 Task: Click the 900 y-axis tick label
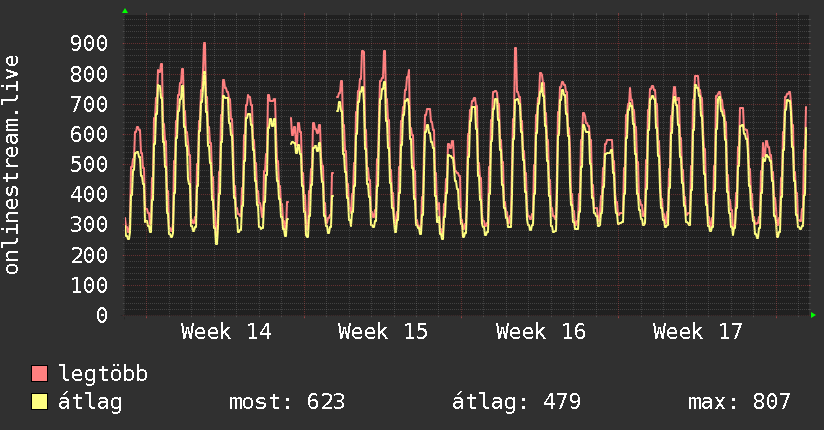click(x=89, y=44)
